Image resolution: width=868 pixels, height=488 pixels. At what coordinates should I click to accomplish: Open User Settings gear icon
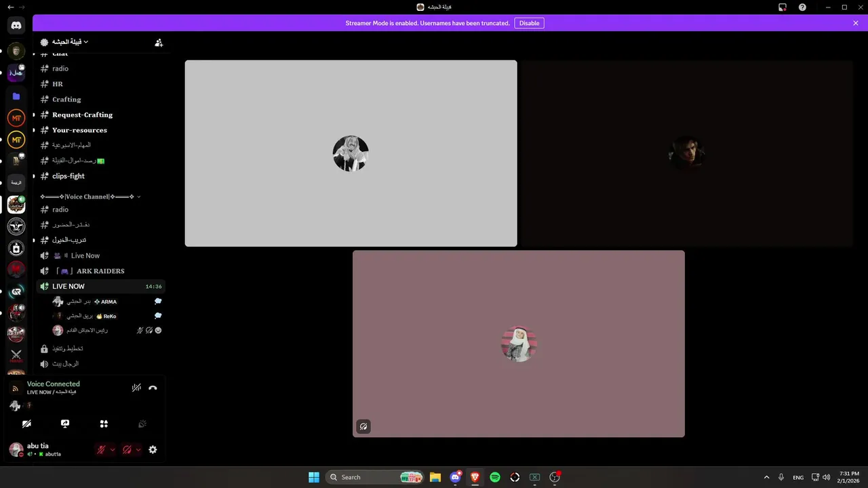[153, 449]
